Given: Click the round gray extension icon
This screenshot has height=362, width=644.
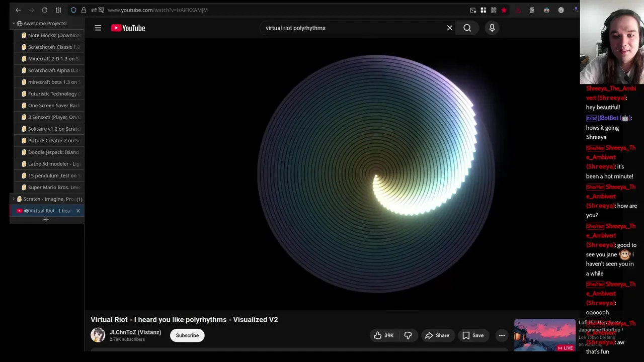Looking at the screenshot, I should [561, 10].
